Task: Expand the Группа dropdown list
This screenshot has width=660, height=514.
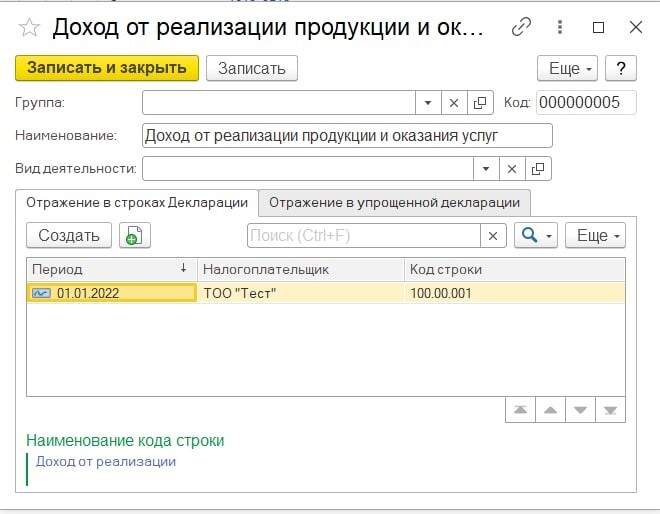Action: click(427, 102)
